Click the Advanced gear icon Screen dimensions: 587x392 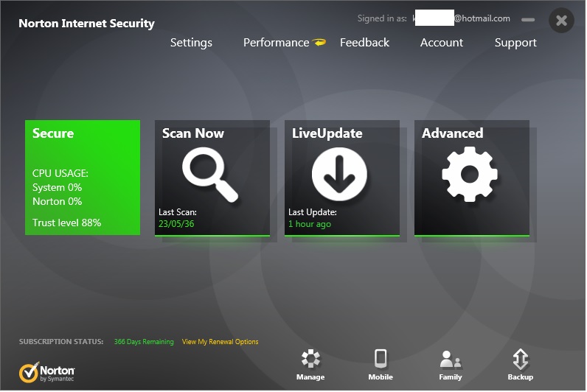point(470,175)
